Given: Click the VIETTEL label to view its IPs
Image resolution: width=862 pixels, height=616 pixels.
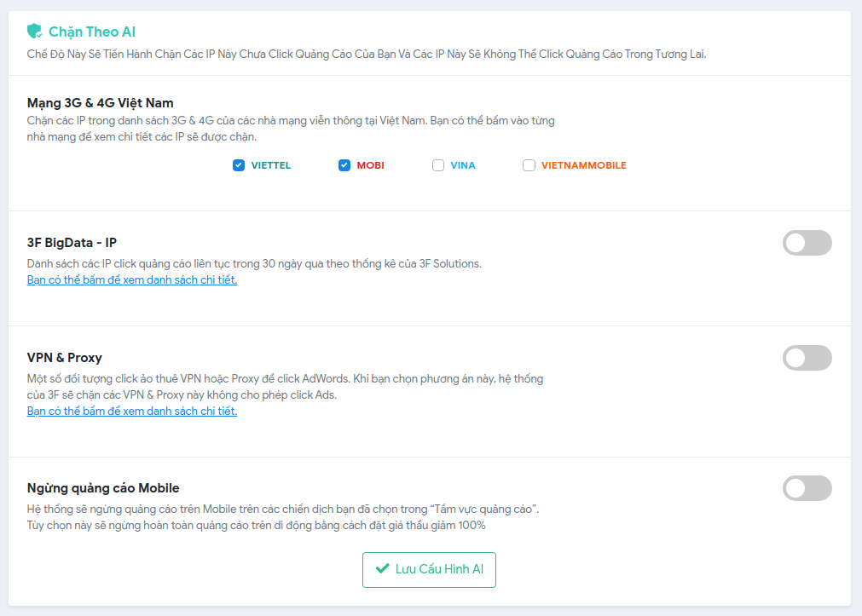Looking at the screenshot, I should pos(271,165).
